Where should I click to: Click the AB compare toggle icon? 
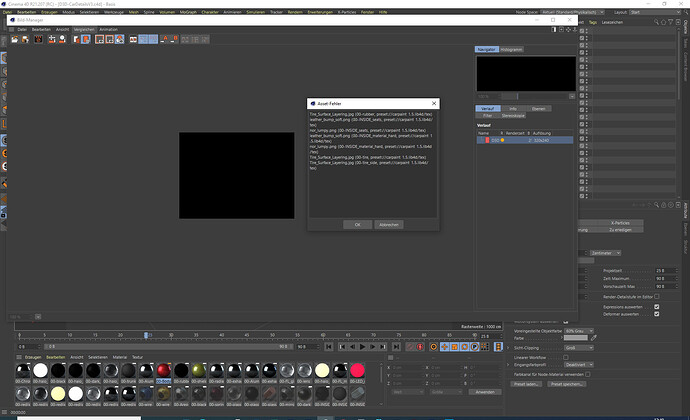(x=133, y=40)
